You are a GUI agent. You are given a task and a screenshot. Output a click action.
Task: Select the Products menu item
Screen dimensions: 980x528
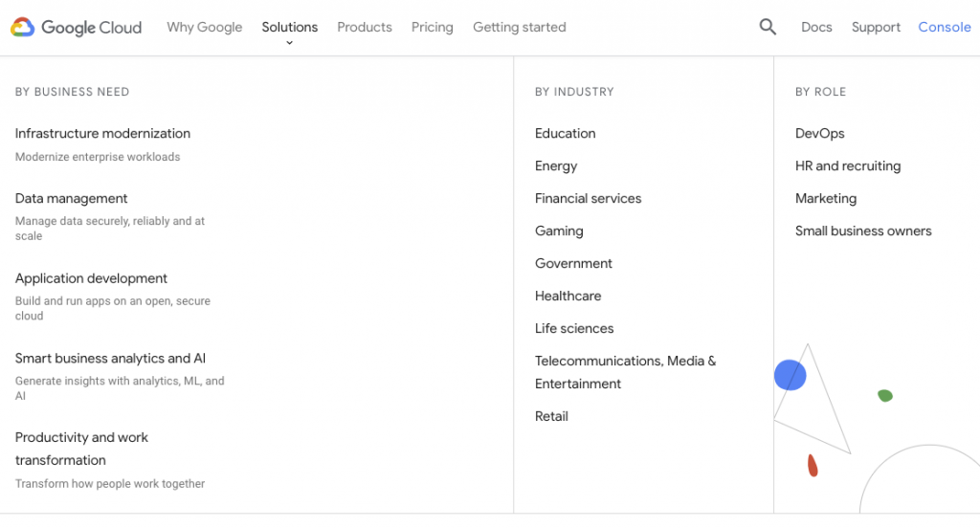(x=365, y=27)
